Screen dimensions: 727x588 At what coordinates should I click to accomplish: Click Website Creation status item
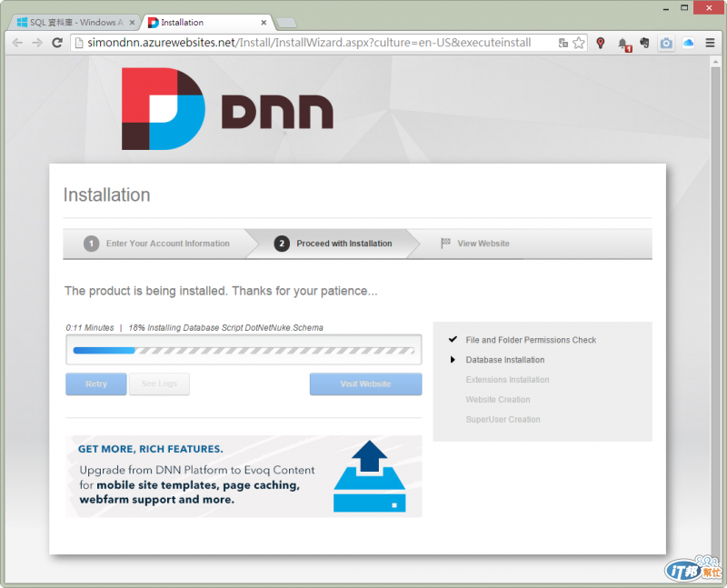click(497, 400)
